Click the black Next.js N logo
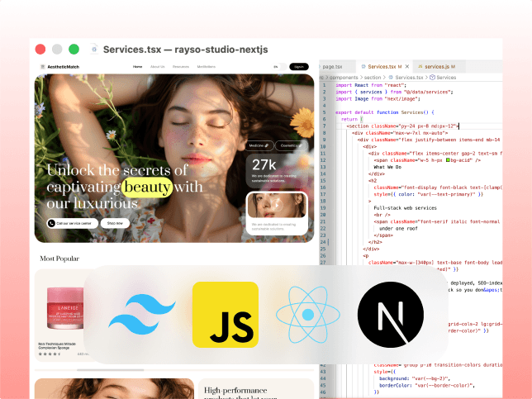 pyautogui.click(x=391, y=315)
